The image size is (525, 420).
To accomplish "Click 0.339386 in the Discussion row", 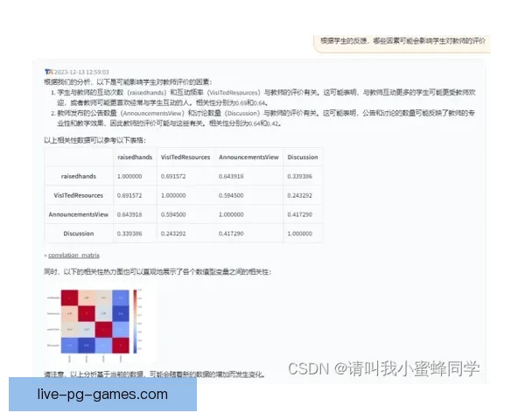I will [x=129, y=234].
